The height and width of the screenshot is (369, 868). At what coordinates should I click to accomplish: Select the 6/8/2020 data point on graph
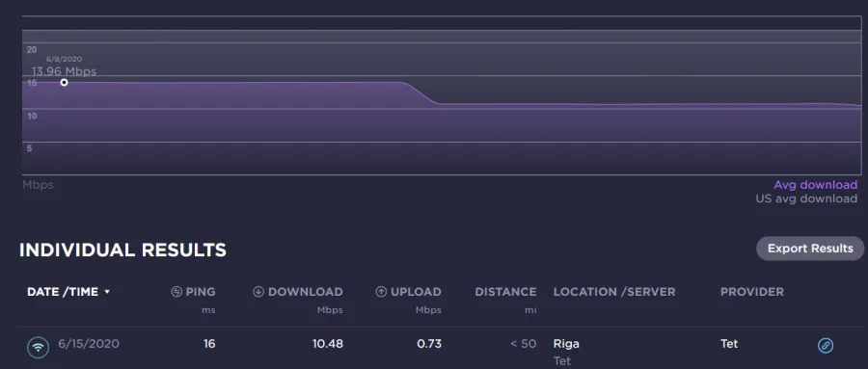tap(65, 83)
